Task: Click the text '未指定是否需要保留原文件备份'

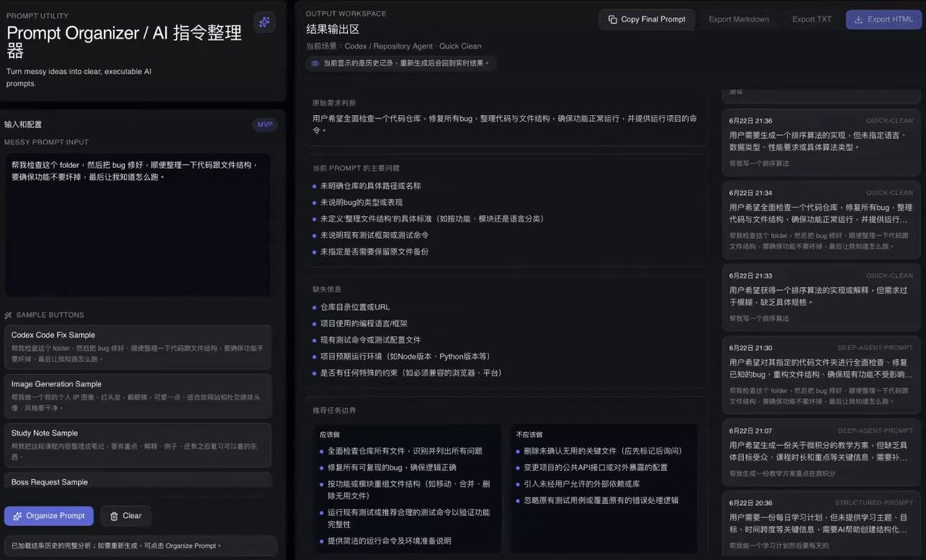Action: [374, 251]
